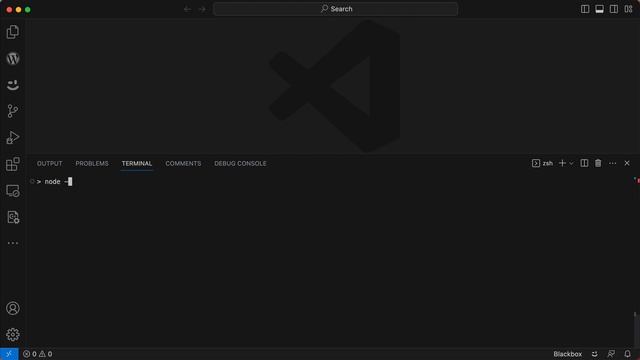Click the Search command center field
This screenshot has height=360, width=640.
[x=336, y=9]
